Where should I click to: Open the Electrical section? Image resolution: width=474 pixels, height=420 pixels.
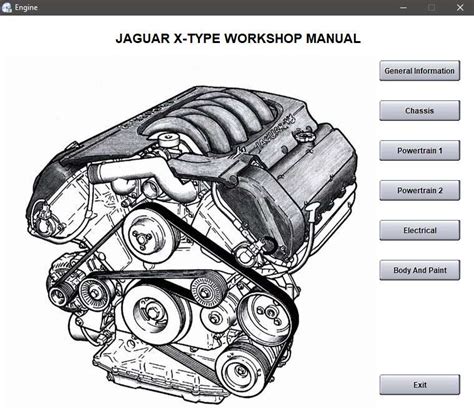pyautogui.click(x=420, y=230)
